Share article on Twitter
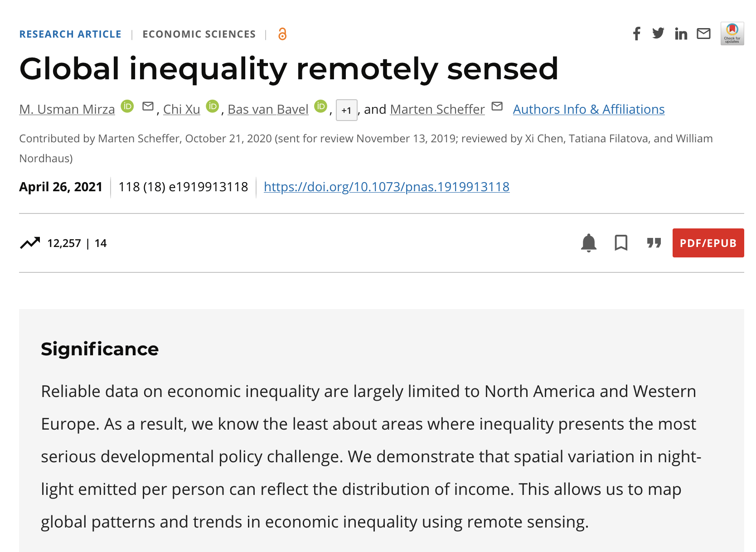Viewport: 756px width, 552px height. (658, 34)
